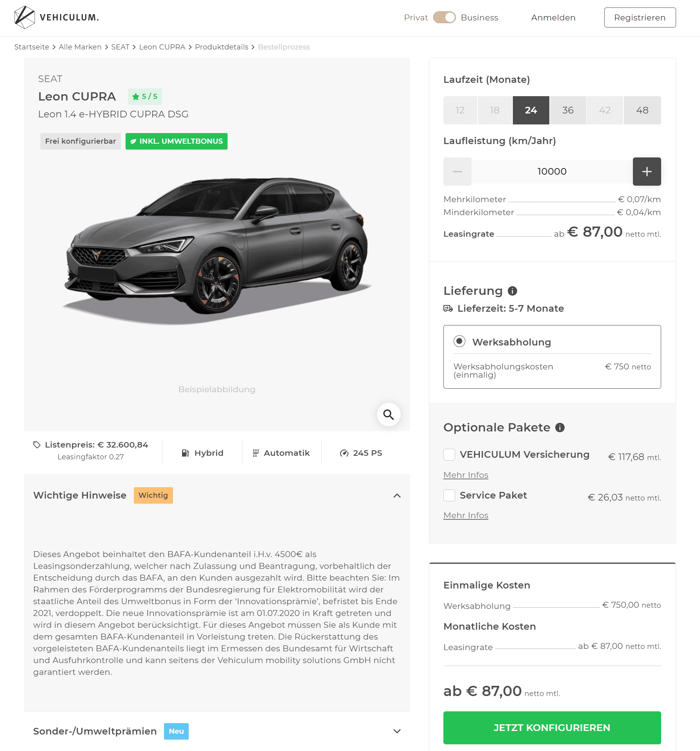This screenshot has height=751, width=700.
Task: Click the Optionale Pakete info icon
Action: 560,428
